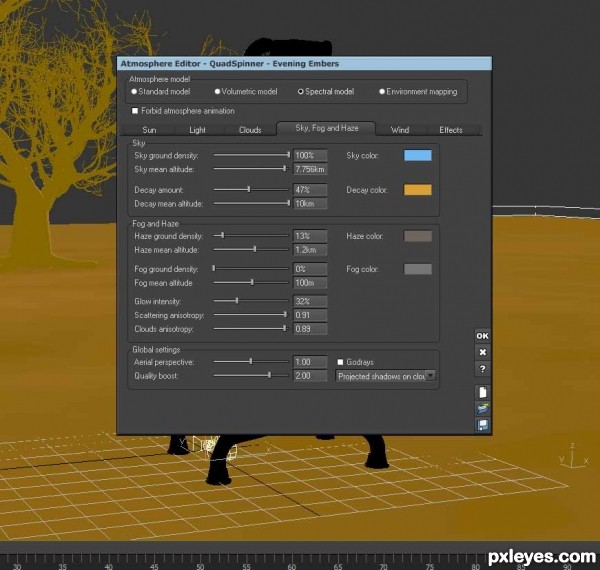Open the Fog color swatch
The height and width of the screenshot is (570, 600).
417,269
